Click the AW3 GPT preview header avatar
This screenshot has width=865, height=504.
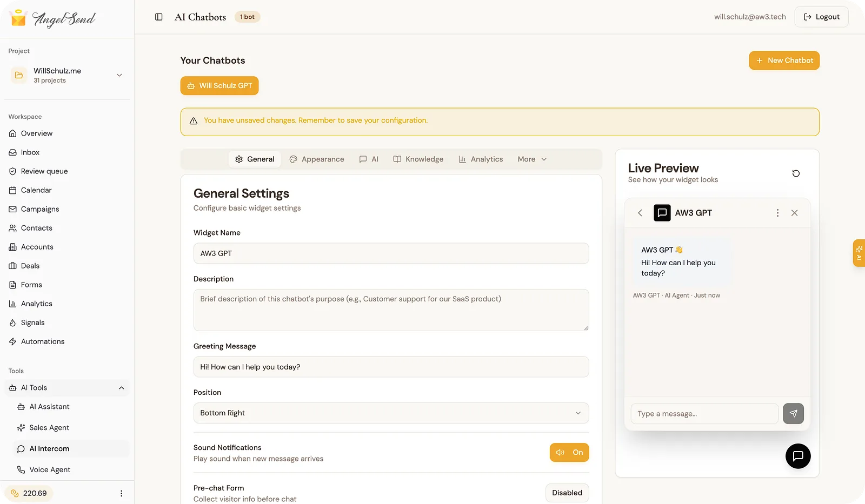(x=662, y=213)
